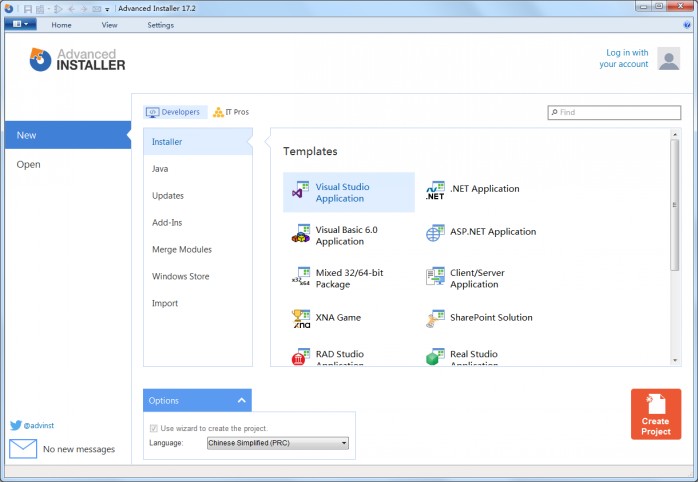Toggle 'Use wizard to create the project' checkbox

point(153,428)
